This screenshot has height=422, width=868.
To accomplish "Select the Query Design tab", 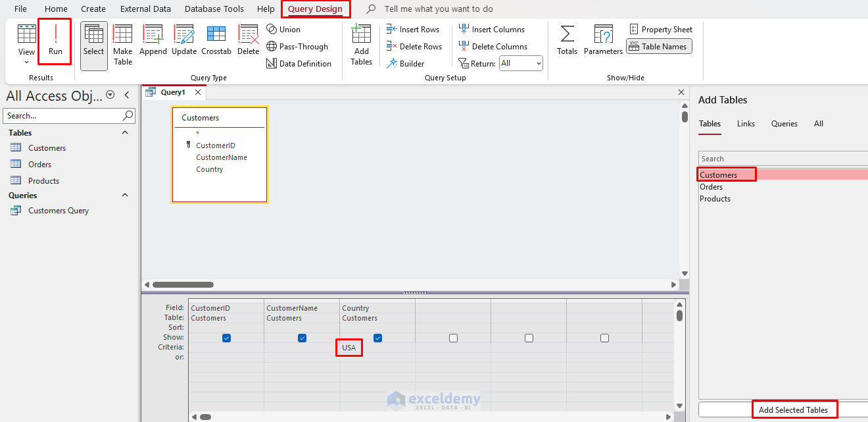I will pos(315,9).
